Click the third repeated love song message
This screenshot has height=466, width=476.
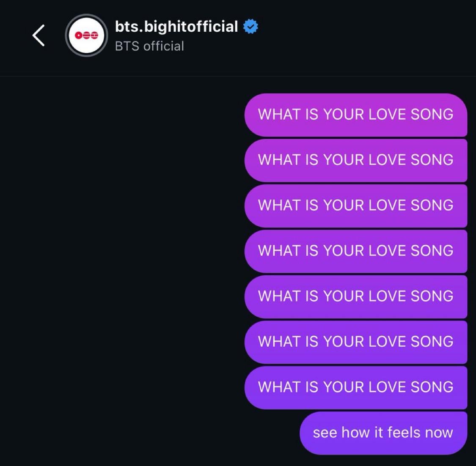click(x=356, y=206)
